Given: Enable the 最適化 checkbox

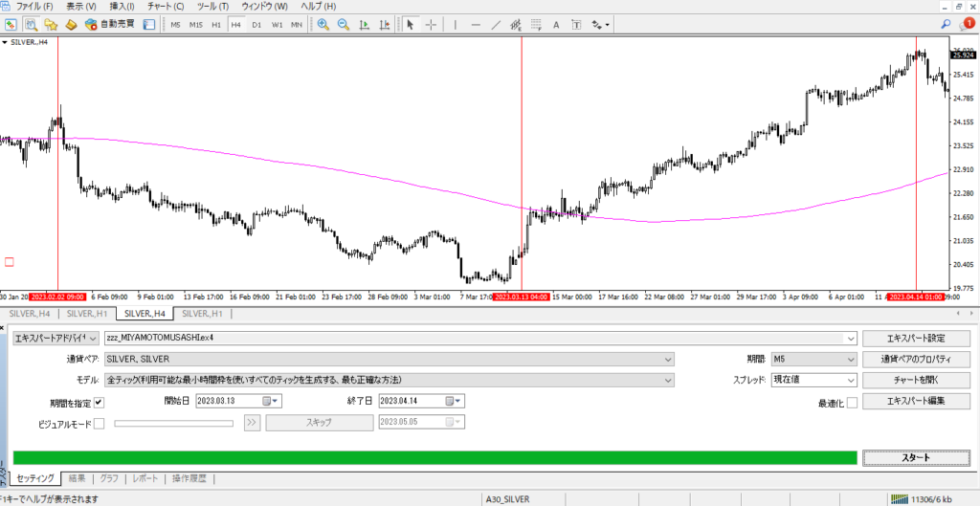Looking at the screenshot, I should coord(851,402).
